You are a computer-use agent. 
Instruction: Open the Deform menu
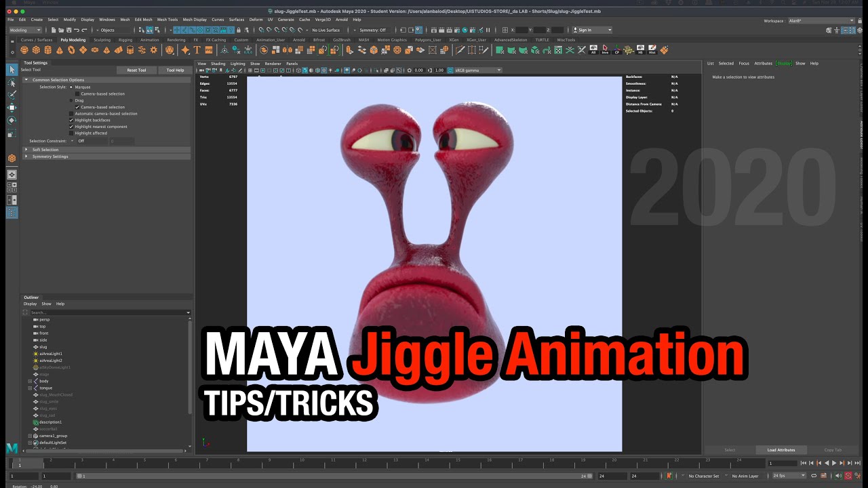point(256,20)
